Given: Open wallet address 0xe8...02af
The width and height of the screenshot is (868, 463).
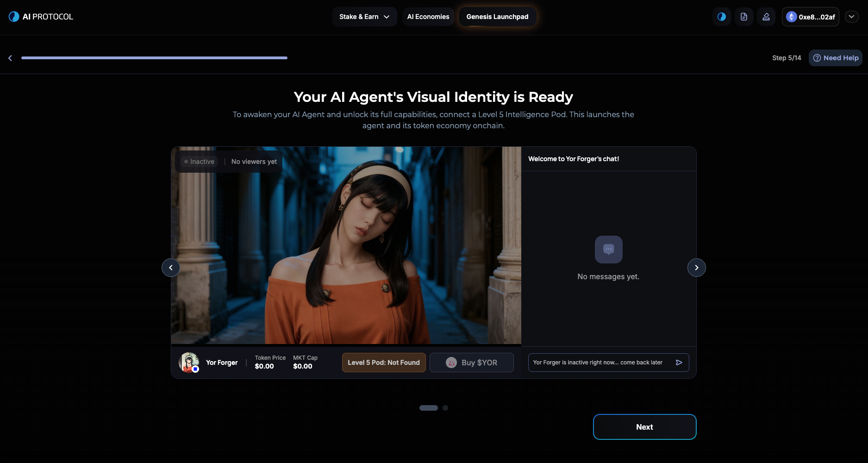Looking at the screenshot, I should point(810,17).
